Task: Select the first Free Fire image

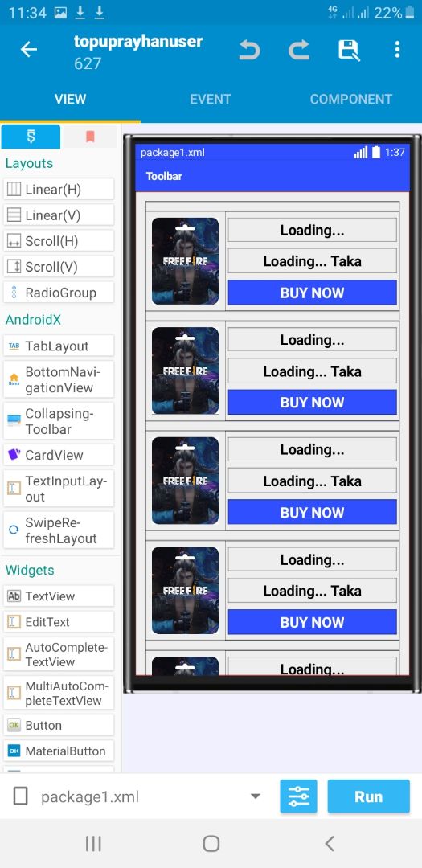Action: point(185,260)
